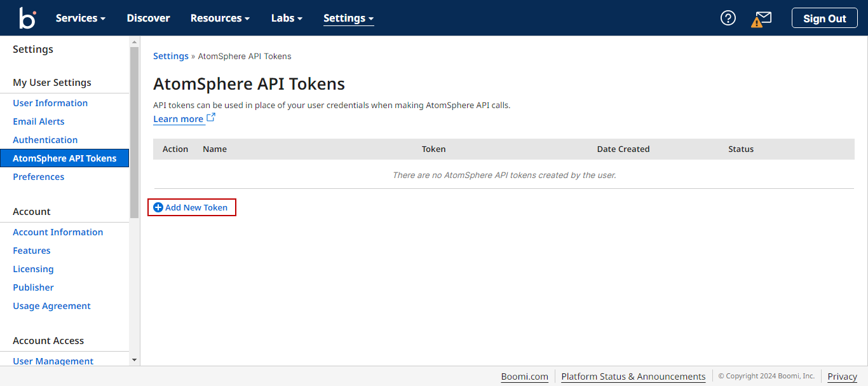This screenshot has height=386, width=868.
Task: Open Account Information page
Action: (58, 232)
